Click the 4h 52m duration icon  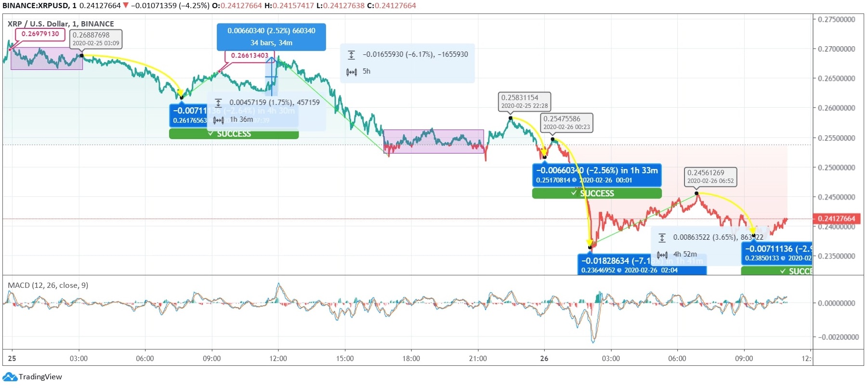coord(662,255)
